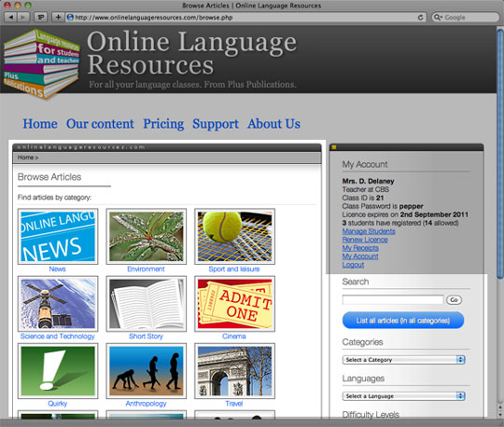This screenshot has width=504, height=427.
Task: Click the Online Language Resources site title
Action: 192,52
